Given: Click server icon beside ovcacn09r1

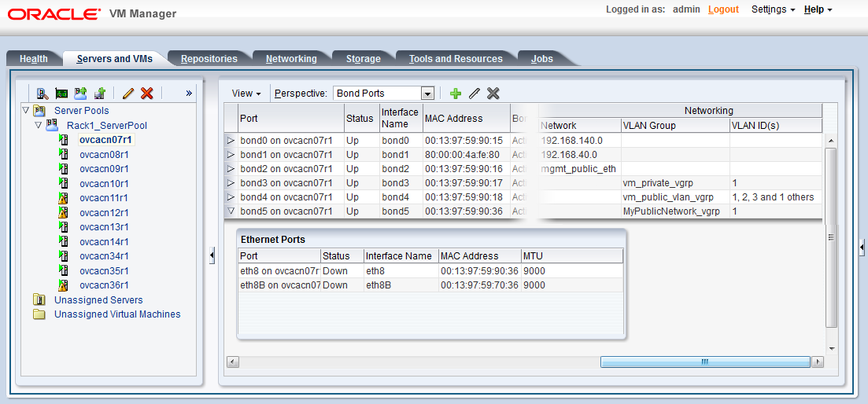Looking at the screenshot, I should [x=63, y=168].
